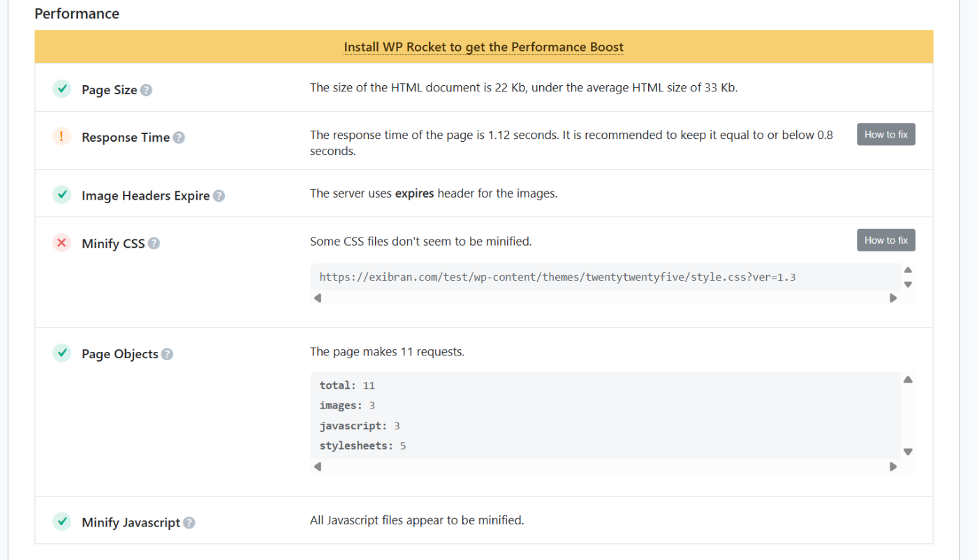Click the red X status icon for Minify CSS
The height and width of the screenshot is (560, 977).
[x=62, y=243]
